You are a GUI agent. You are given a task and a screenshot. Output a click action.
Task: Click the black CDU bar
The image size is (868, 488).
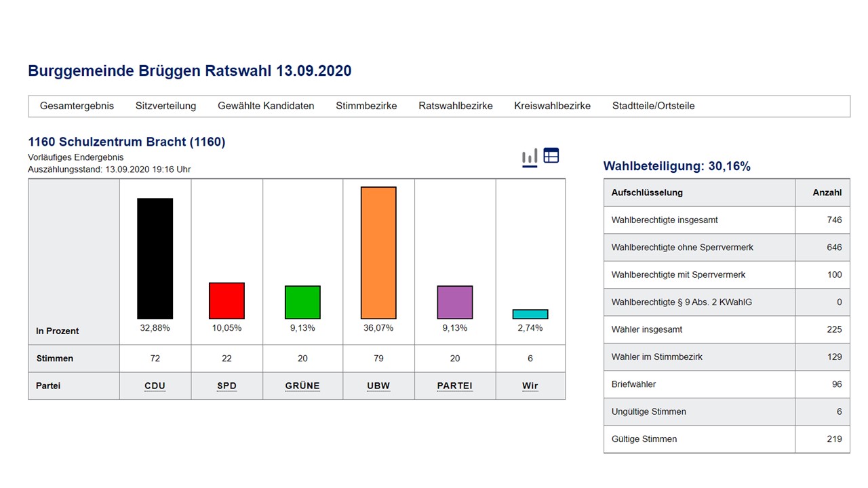pos(155,258)
